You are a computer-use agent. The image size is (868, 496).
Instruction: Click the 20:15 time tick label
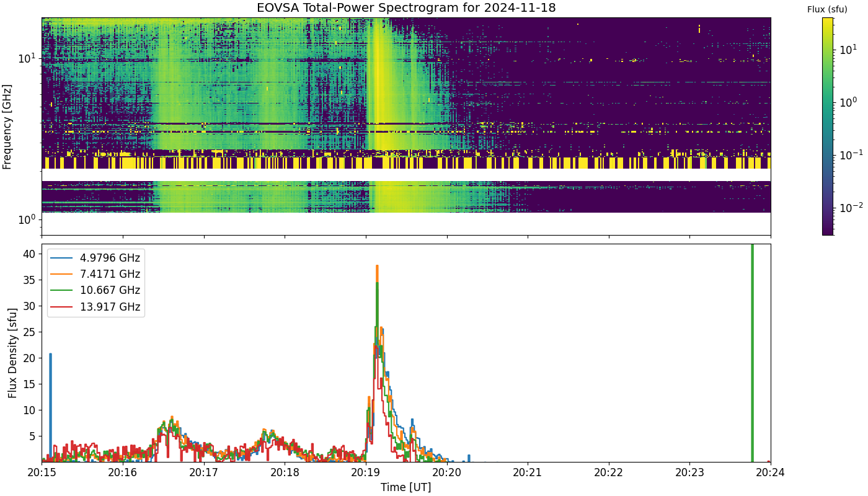coord(42,473)
